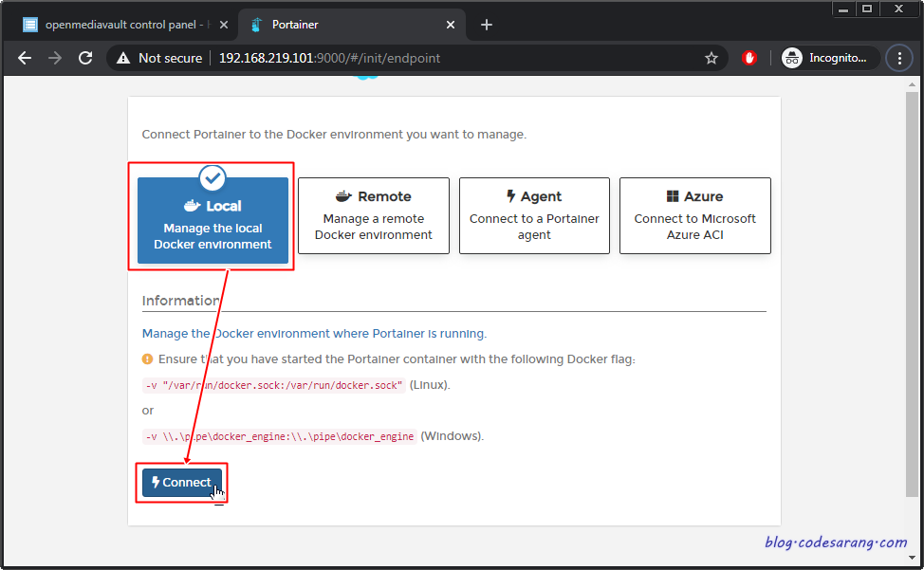Image resolution: width=924 pixels, height=570 pixels.
Task: Open the Chrome three-dot menu
Action: 899,58
